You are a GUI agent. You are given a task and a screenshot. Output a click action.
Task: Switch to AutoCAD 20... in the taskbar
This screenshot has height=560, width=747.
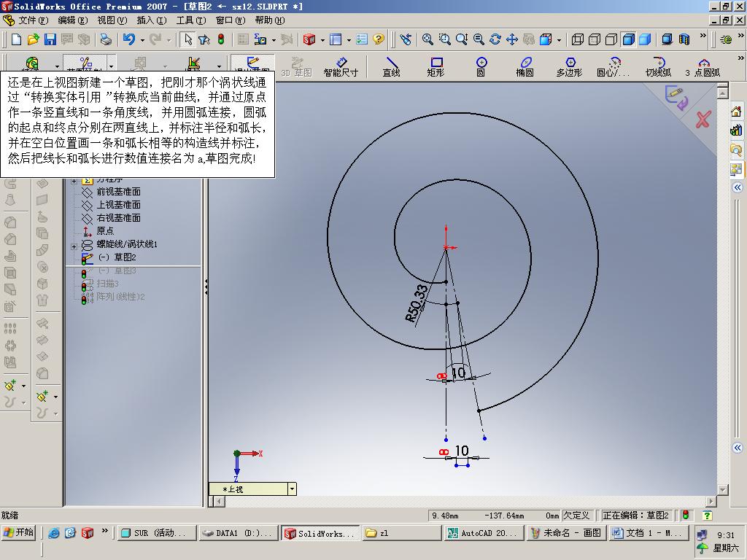[x=484, y=533]
